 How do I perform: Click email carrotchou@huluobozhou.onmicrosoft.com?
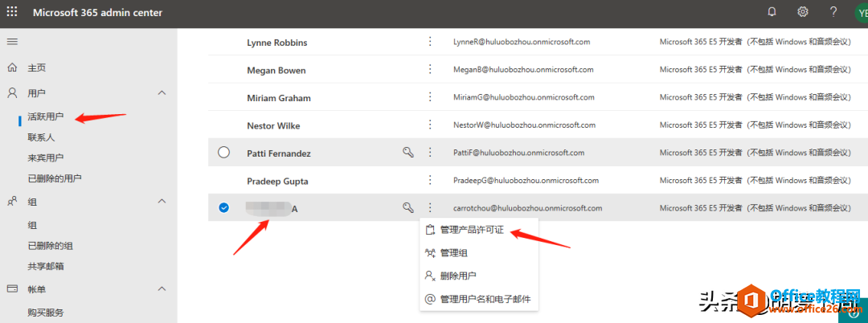[x=527, y=208]
